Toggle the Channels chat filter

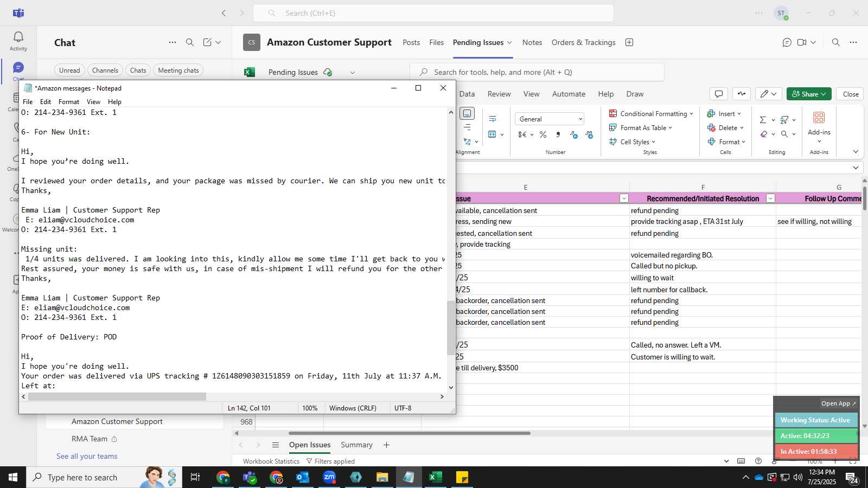point(105,70)
